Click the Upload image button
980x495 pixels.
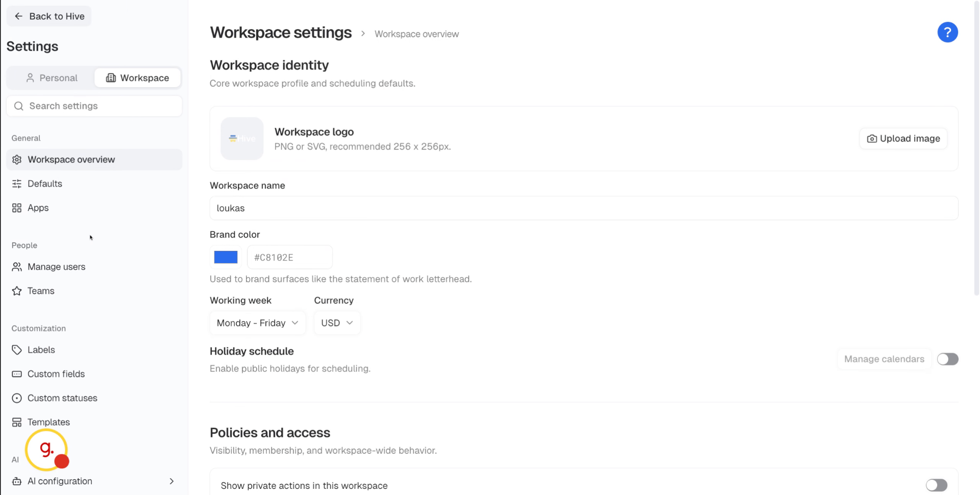(903, 139)
